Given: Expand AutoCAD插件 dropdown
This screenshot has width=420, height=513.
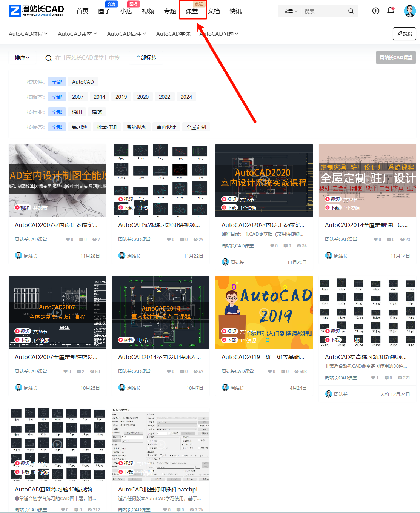Looking at the screenshot, I should (x=126, y=34).
